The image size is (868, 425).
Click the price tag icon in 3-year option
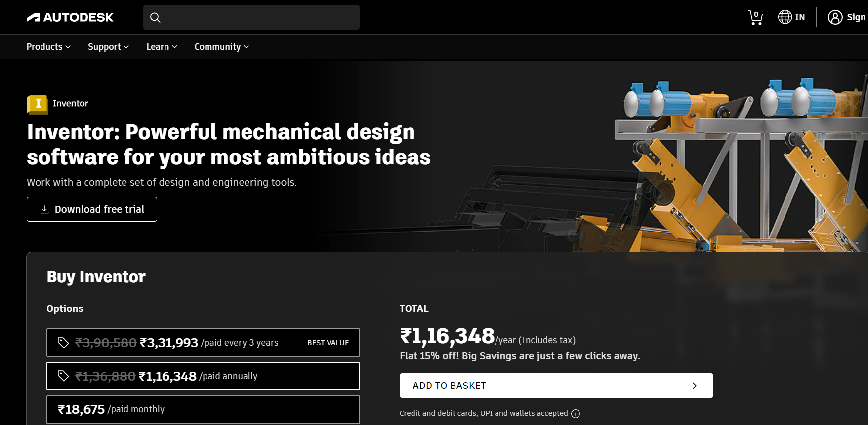(x=63, y=343)
